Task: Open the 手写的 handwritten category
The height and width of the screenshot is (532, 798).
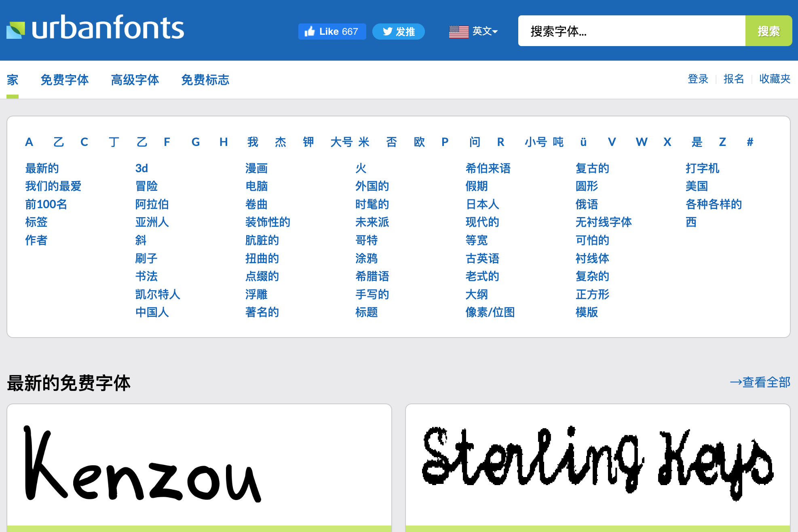Action: (372, 294)
